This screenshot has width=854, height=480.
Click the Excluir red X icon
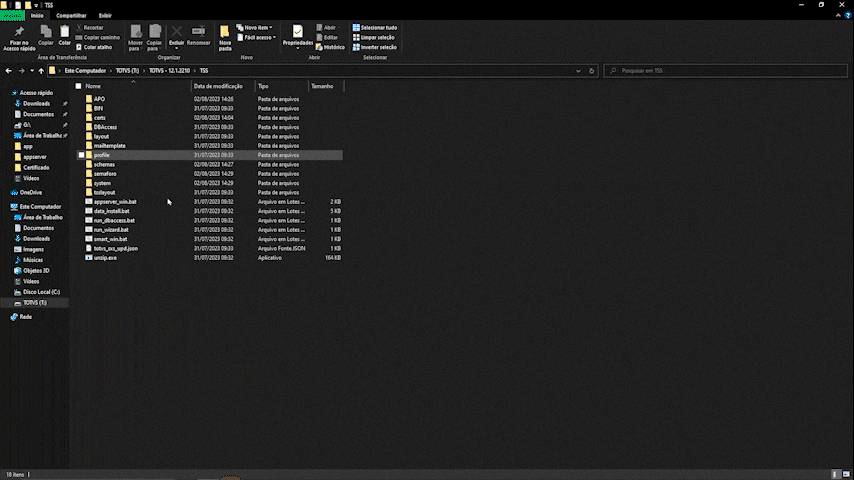point(176,32)
